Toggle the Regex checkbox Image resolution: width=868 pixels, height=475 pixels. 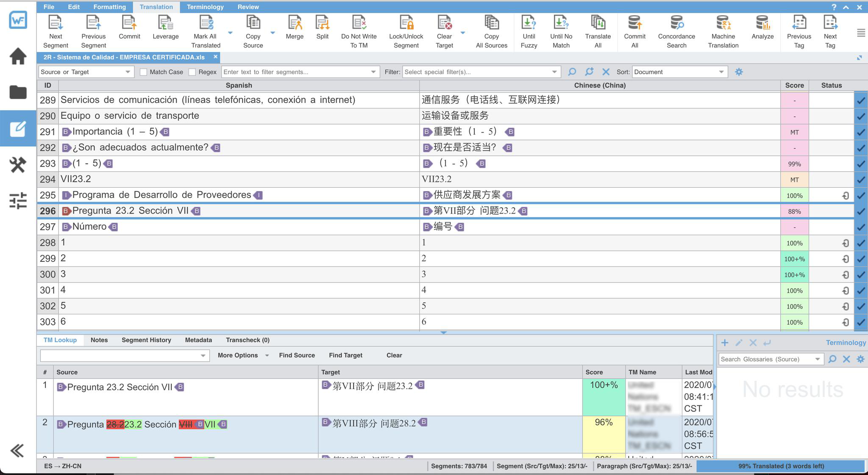click(x=192, y=72)
